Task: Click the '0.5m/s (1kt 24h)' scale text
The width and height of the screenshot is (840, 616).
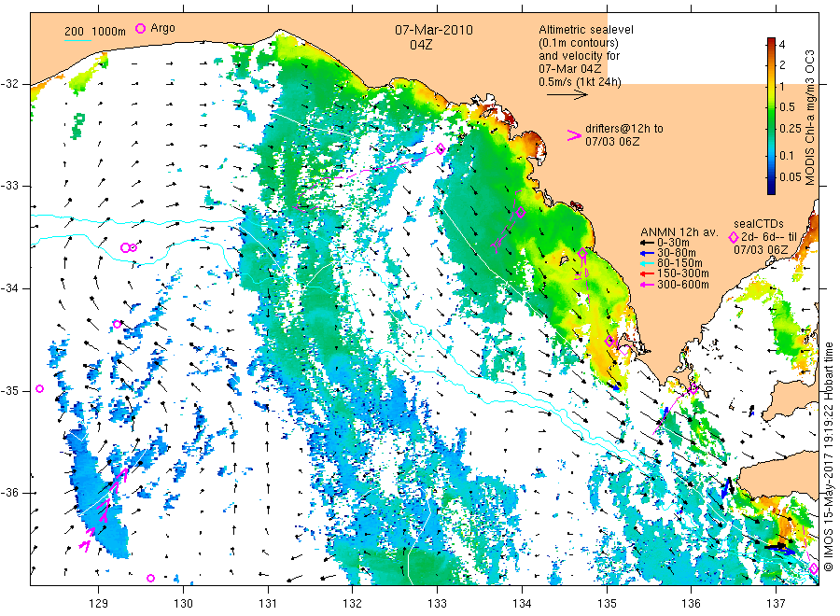Action: (581, 82)
